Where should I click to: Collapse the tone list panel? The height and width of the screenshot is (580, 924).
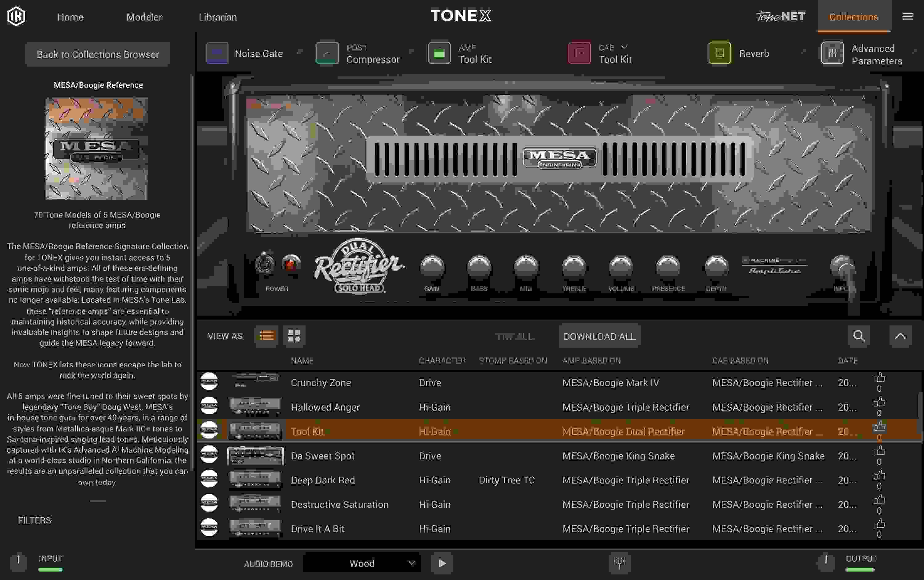(901, 336)
